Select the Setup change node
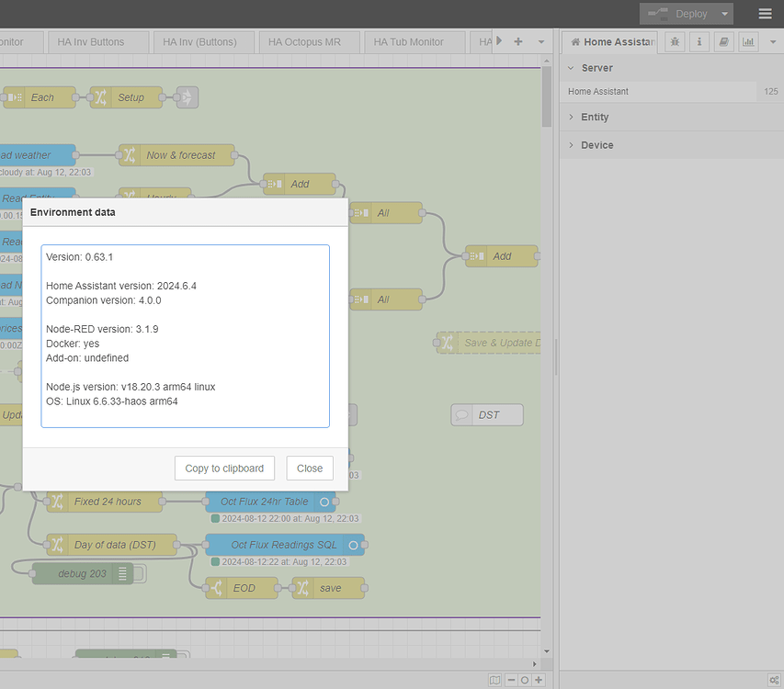Screen dimensions: 784x689 (126, 97)
